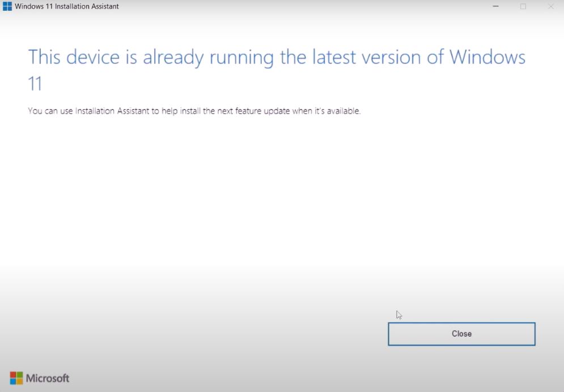Click the yellow square of Microsoft logo
Image resolution: width=564 pixels, height=392 pixels.
coord(20,381)
